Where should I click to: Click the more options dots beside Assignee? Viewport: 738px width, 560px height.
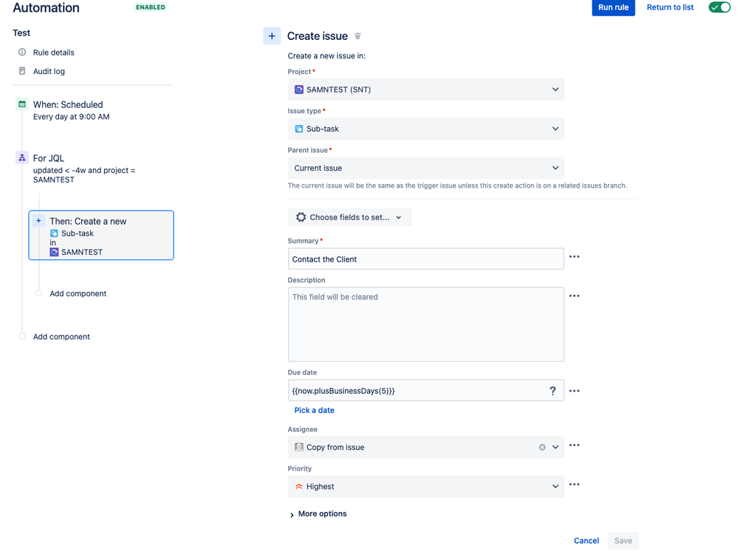pyautogui.click(x=574, y=445)
